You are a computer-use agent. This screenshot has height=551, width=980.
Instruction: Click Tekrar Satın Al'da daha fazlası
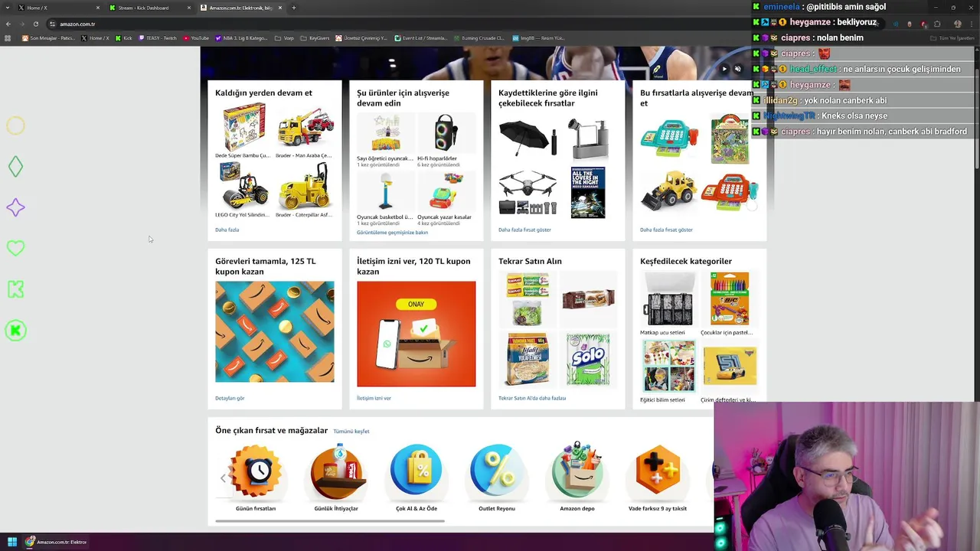pyautogui.click(x=532, y=398)
